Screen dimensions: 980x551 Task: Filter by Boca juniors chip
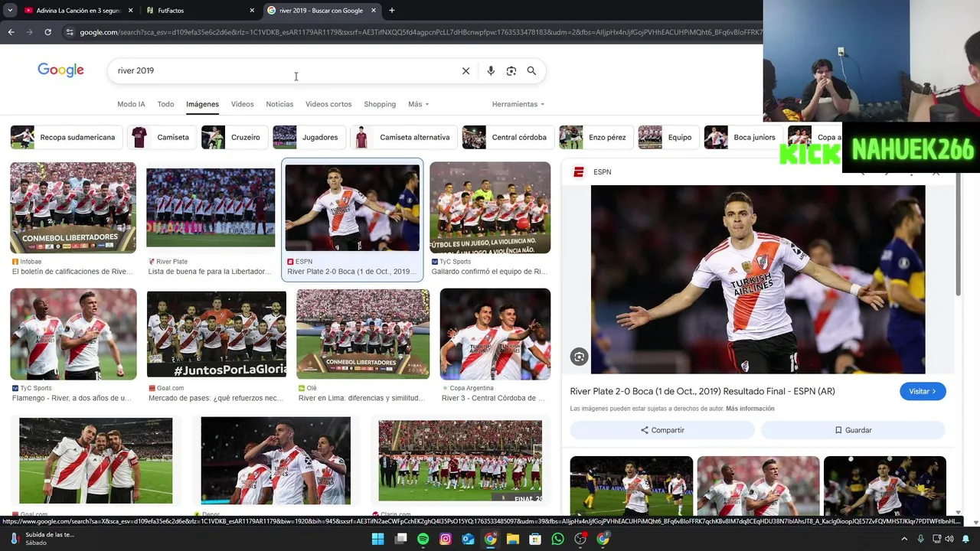point(743,138)
